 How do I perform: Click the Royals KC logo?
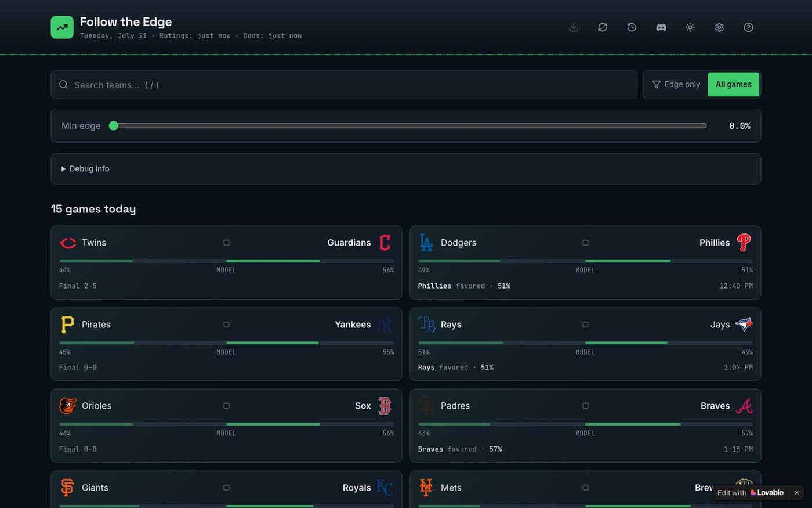tap(385, 488)
